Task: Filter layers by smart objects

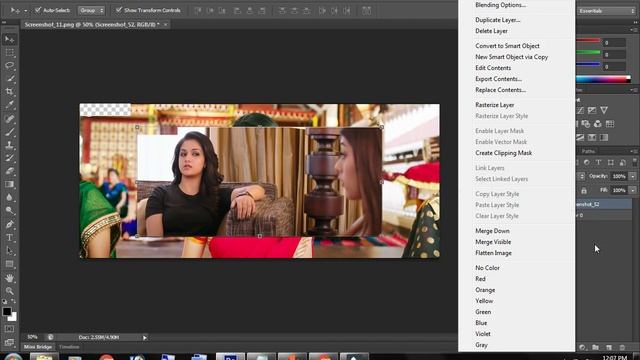Action: (x=623, y=162)
